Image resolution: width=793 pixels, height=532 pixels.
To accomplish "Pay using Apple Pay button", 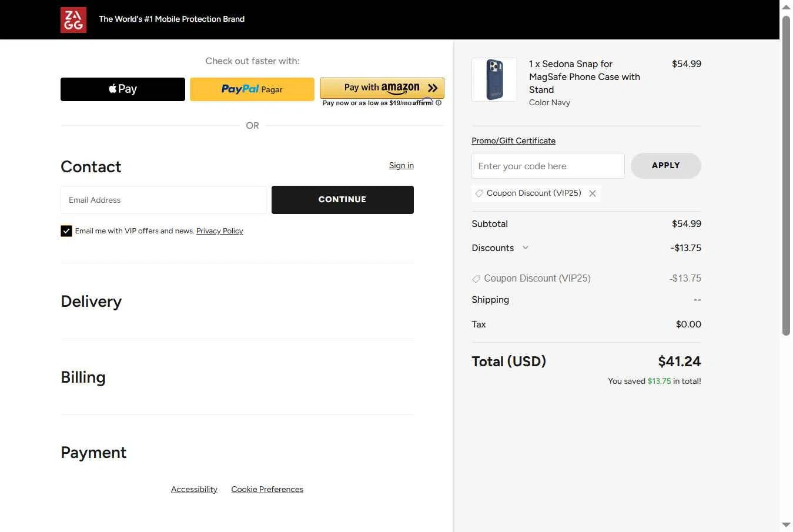I will coord(123,89).
